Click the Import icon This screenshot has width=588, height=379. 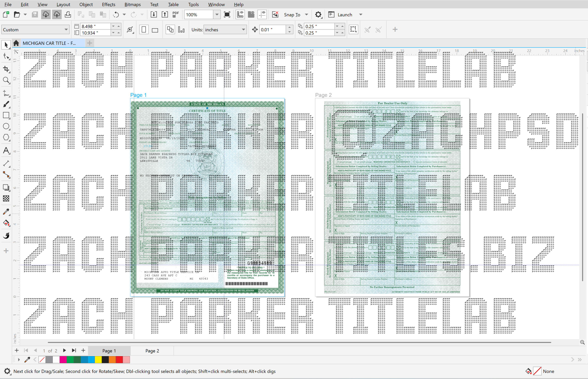coord(154,14)
